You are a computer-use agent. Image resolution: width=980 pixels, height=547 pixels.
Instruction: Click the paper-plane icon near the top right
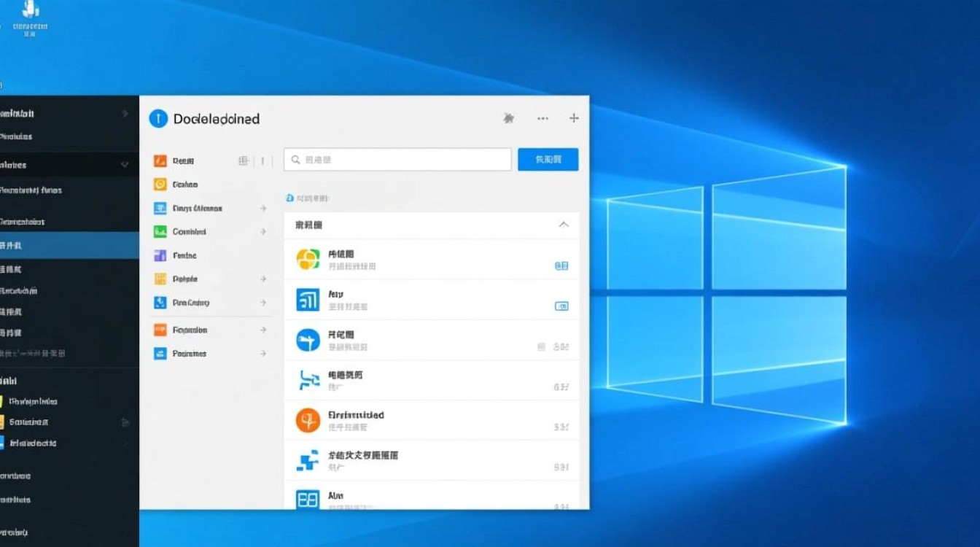508,117
